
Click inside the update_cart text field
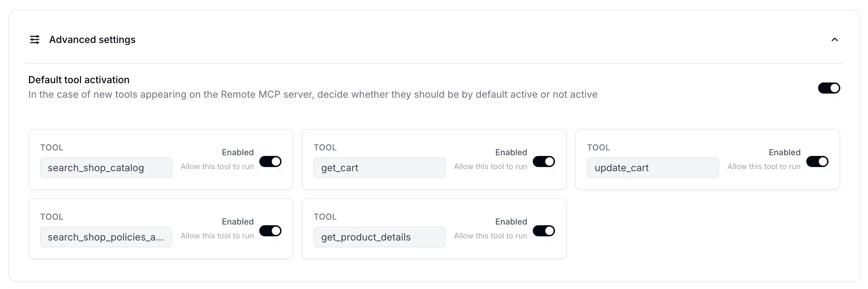point(653,168)
